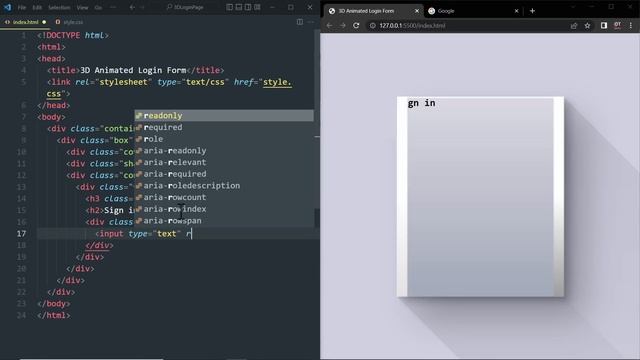The height and width of the screenshot is (360, 640).
Task: Select the aria-readonly suggestion
Action: pos(224,151)
